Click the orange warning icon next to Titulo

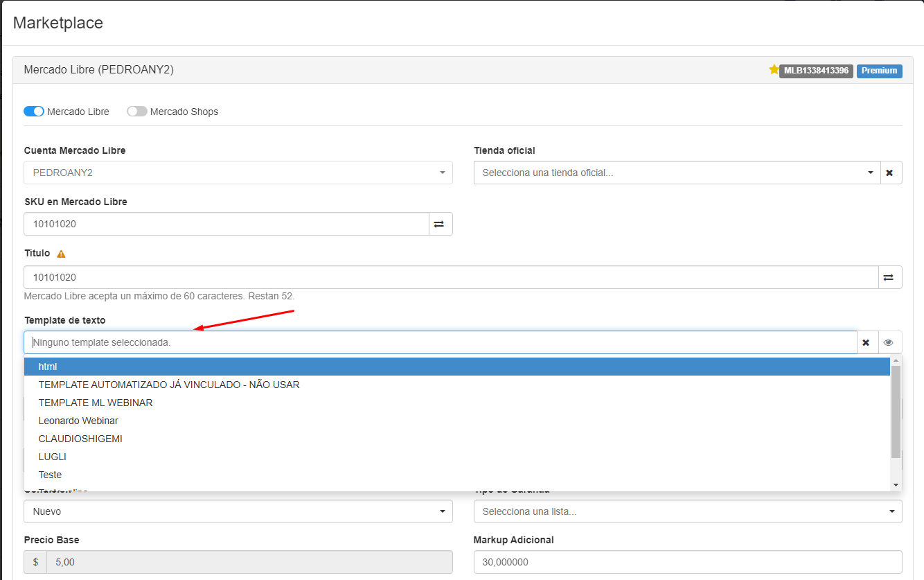(x=61, y=254)
